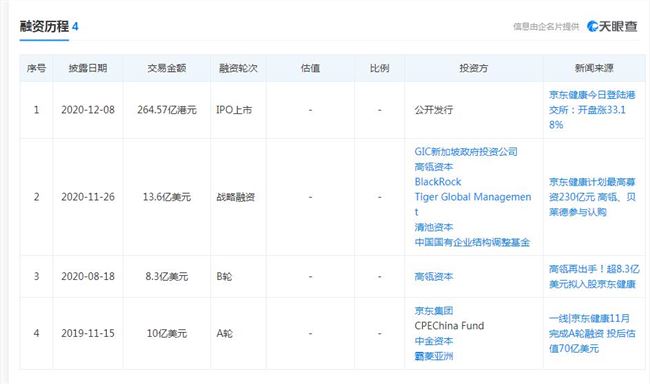Select amount cell 10亿美元

coord(167,333)
